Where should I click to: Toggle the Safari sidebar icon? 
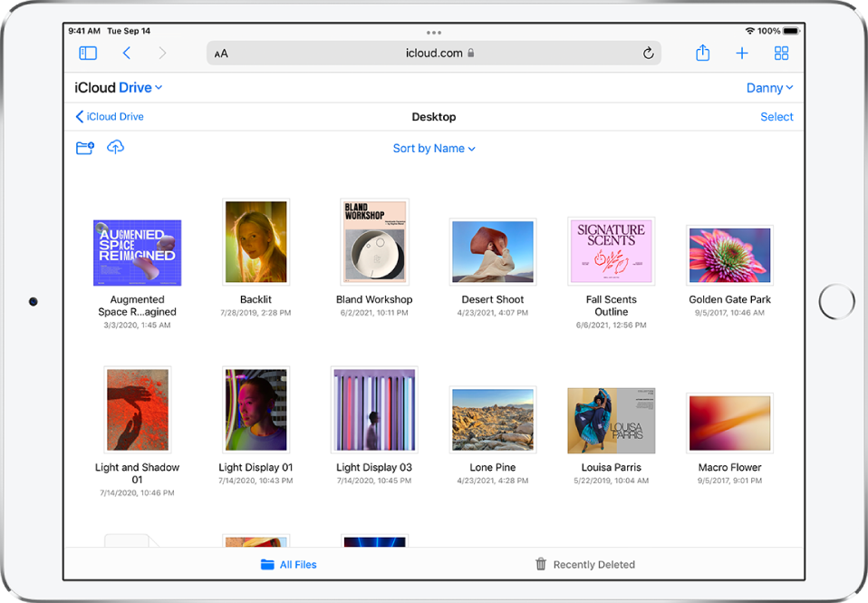pyautogui.click(x=88, y=53)
